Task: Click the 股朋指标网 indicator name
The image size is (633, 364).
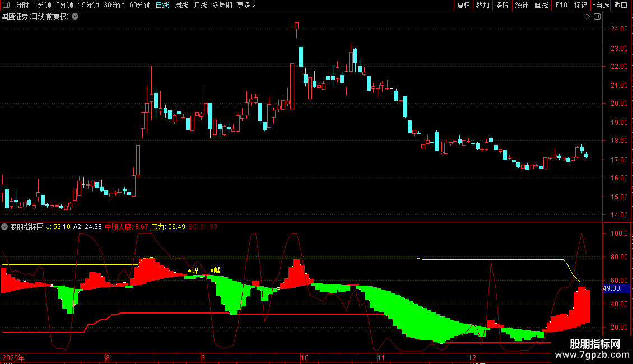Action: [x=27, y=227]
